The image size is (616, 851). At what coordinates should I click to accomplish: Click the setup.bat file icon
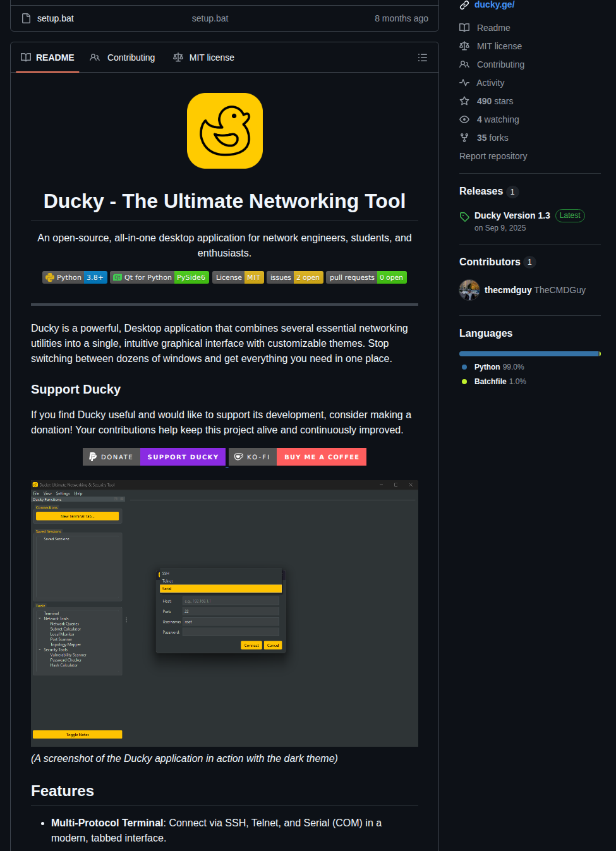click(26, 18)
